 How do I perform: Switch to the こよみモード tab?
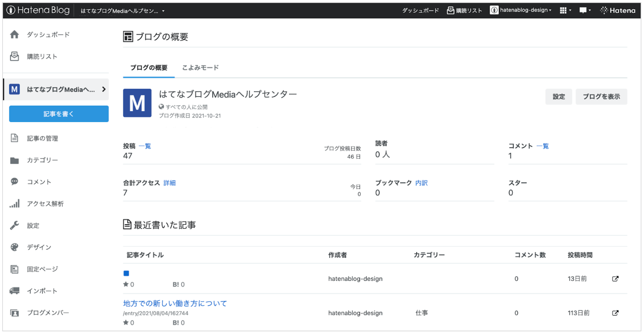click(x=200, y=68)
